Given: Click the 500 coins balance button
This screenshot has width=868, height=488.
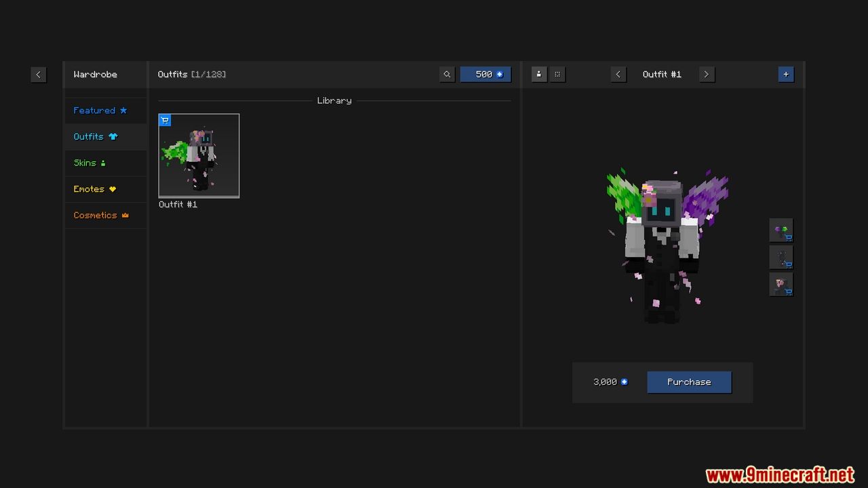Looking at the screenshot, I should (x=486, y=75).
